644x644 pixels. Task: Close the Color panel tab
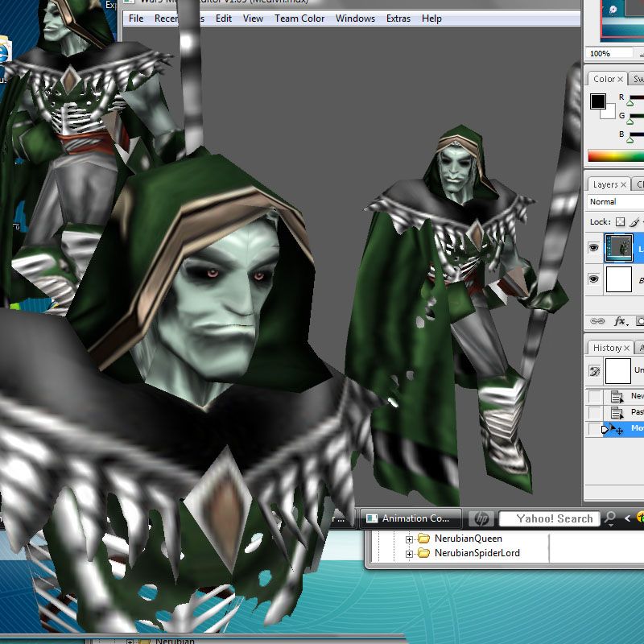coord(620,79)
